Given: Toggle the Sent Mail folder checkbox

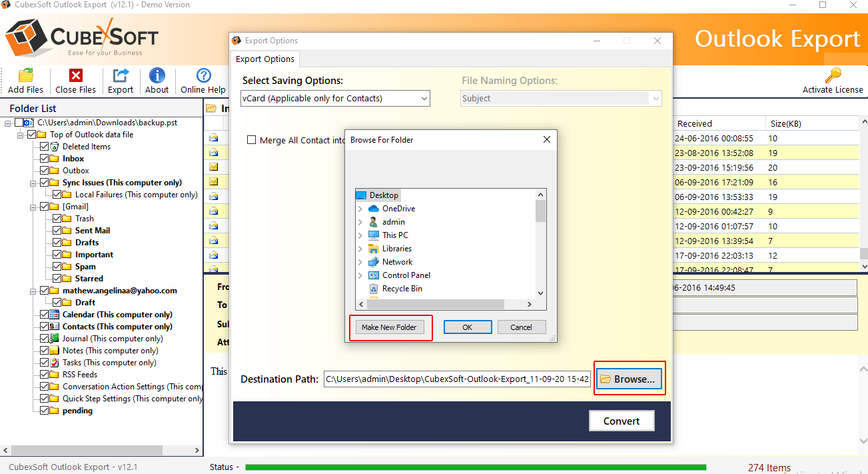Looking at the screenshot, I should pyautogui.click(x=57, y=231).
